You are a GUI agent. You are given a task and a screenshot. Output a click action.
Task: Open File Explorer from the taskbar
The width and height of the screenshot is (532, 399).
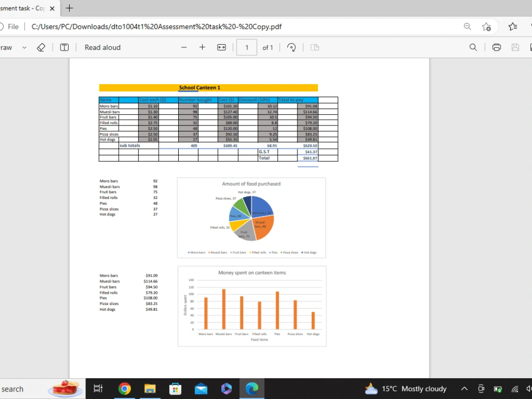(x=149, y=388)
